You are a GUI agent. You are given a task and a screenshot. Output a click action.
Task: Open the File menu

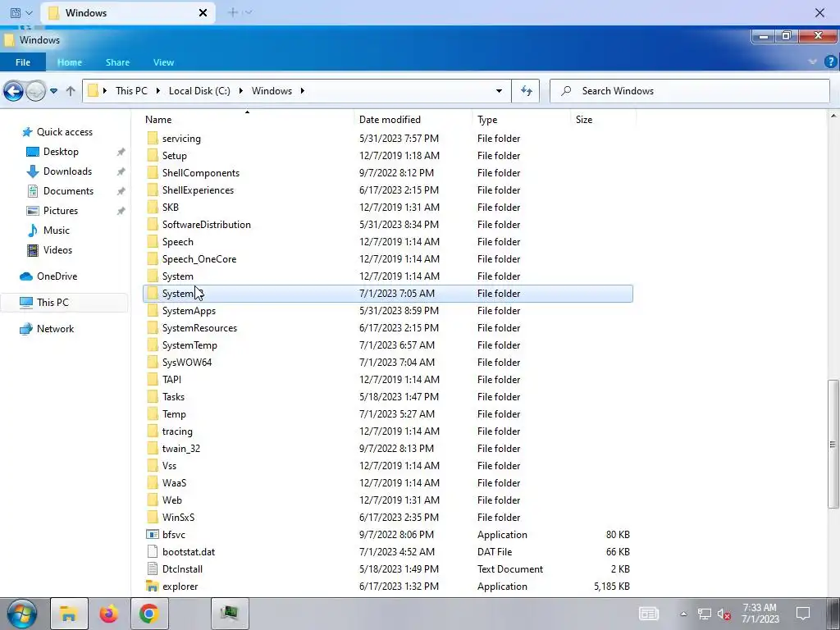22,62
